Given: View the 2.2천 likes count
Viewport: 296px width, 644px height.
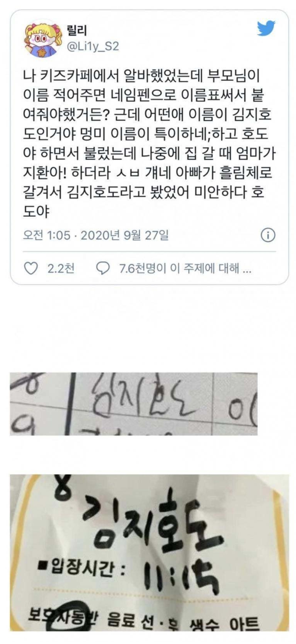Looking at the screenshot, I should (61, 269).
